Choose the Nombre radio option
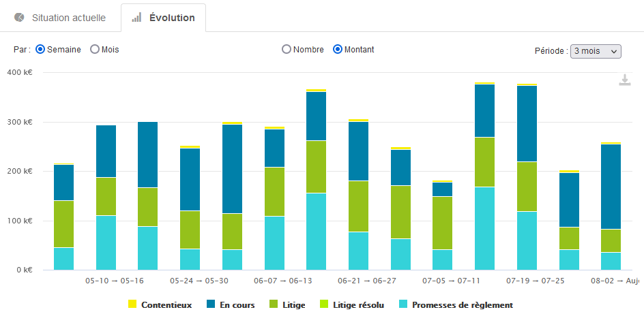644x314 pixels. click(x=287, y=50)
